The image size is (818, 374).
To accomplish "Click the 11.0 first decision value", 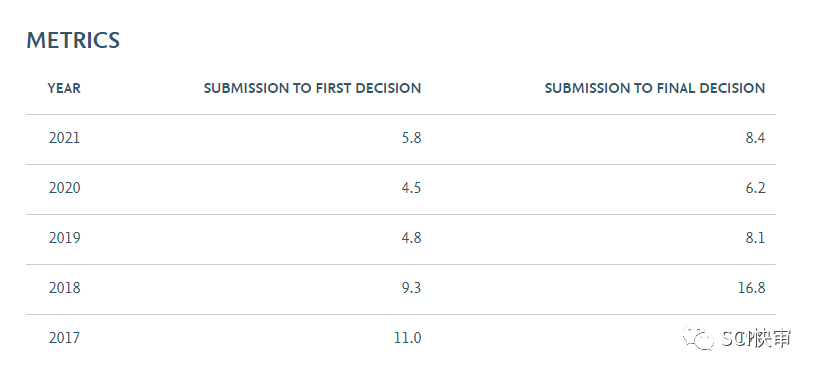I will point(407,338).
